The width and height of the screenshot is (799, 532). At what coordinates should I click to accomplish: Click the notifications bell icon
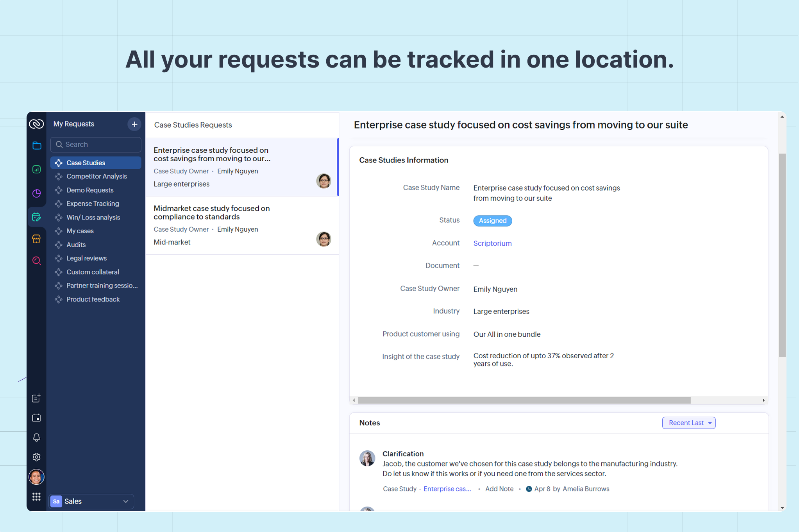pyautogui.click(x=37, y=437)
